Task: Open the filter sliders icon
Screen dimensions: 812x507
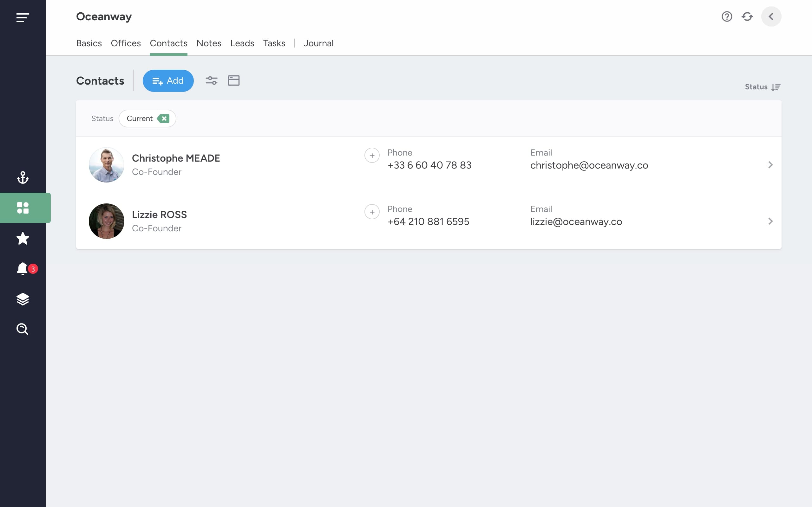Action: click(x=211, y=80)
